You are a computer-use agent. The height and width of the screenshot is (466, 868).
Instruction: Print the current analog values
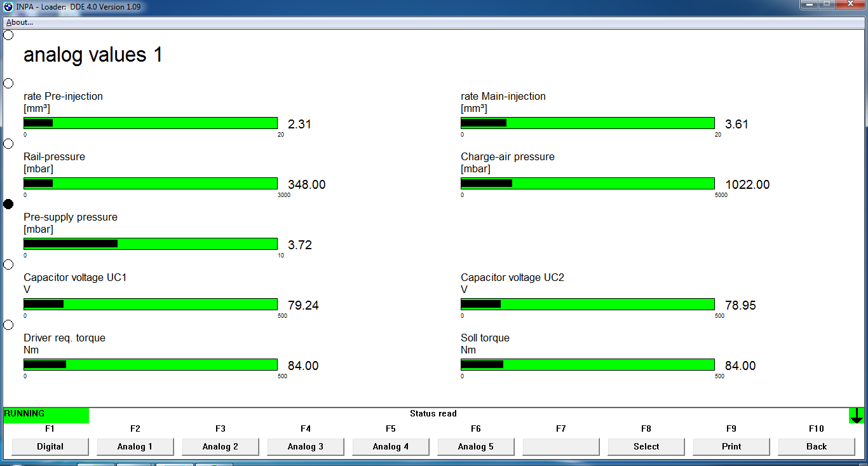click(731, 446)
